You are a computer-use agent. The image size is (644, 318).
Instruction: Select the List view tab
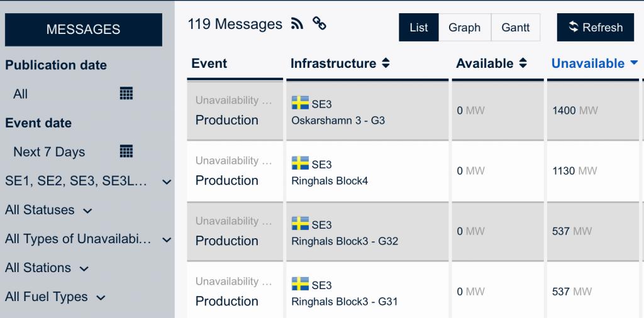[x=418, y=28]
